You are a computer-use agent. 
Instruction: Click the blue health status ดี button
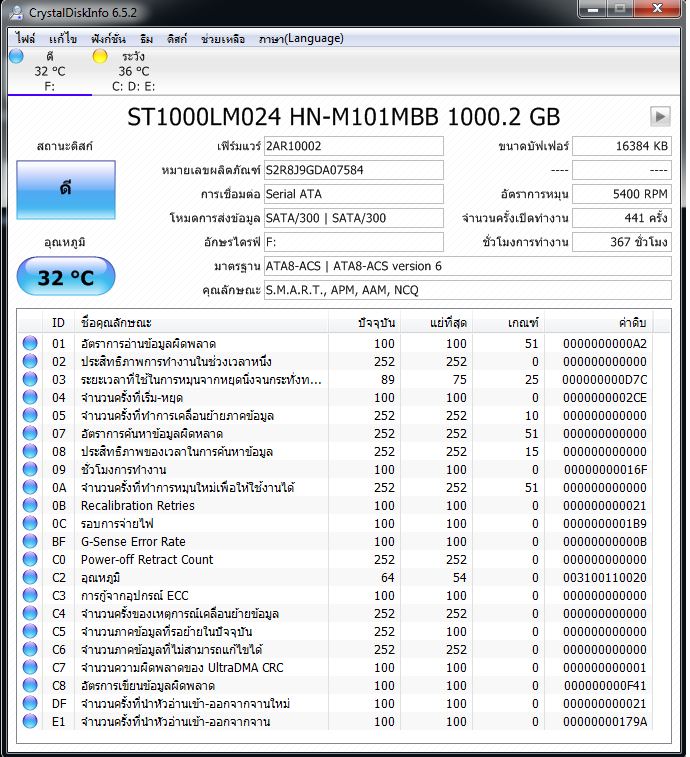coord(66,190)
